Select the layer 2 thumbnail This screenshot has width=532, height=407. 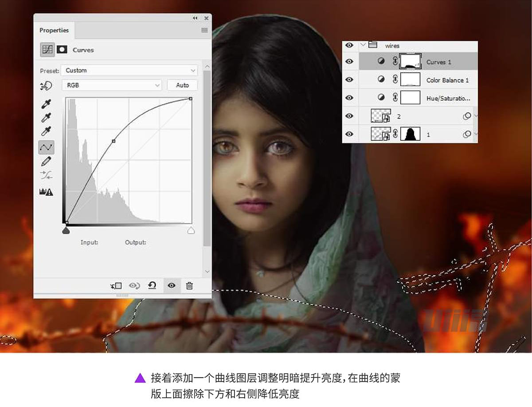(x=381, y=116)
